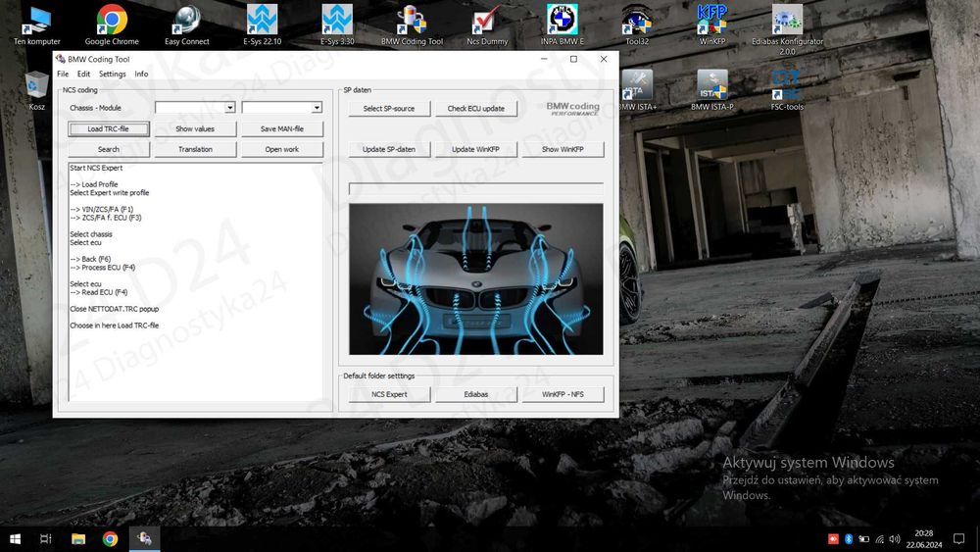Viewport: 980px width, 552px height.
Task: Click the '--> ZCS/FA f. ECU (F3)' line
Action: 106,218
